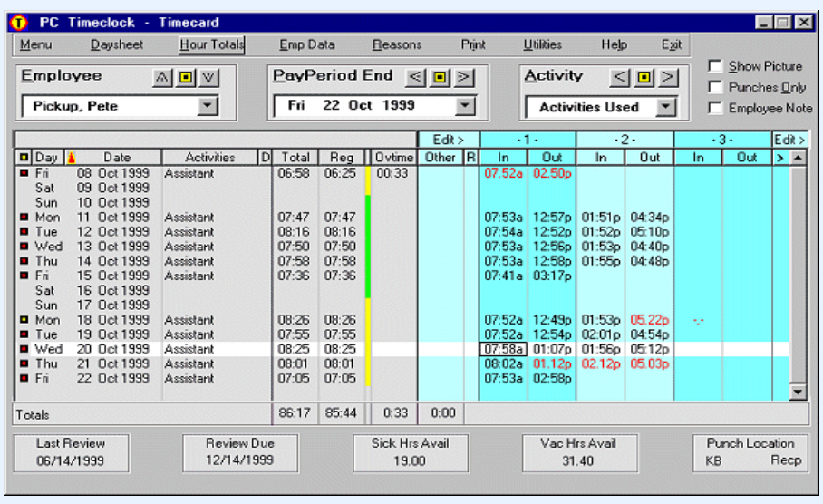Click red marker on Fri 08 Oct row
823x504 pixels.
coord(24,173)
